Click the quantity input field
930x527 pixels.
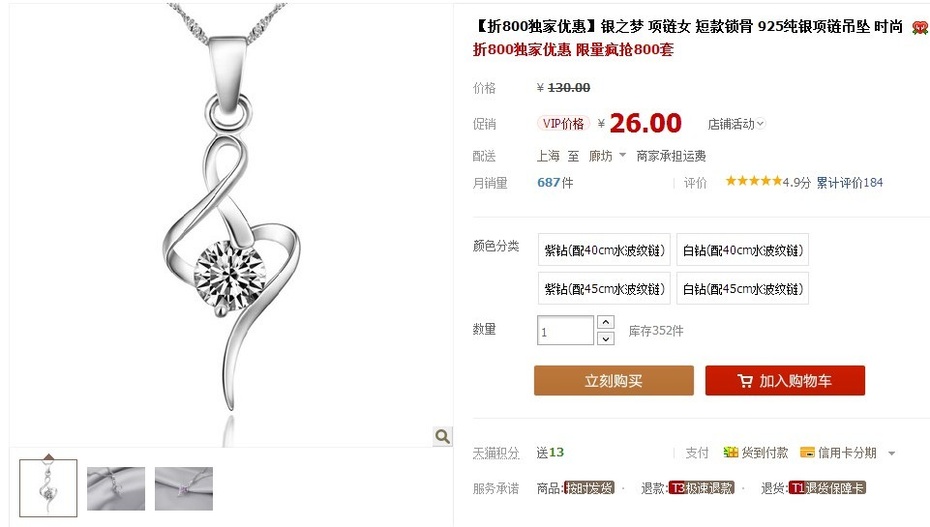(565, 330)
